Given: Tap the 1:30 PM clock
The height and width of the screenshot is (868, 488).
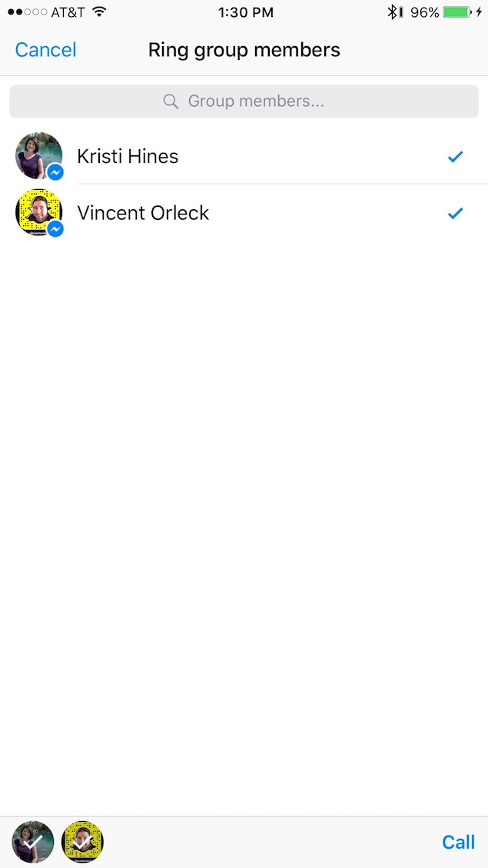Looking at the screenshot, I should click(244, 12).
